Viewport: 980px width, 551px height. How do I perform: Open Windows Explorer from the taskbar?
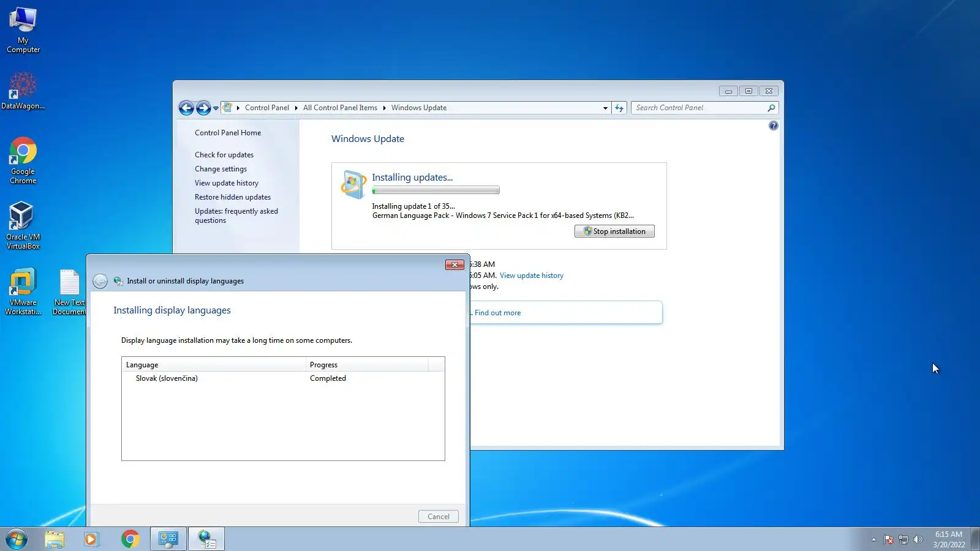[55, 539]
